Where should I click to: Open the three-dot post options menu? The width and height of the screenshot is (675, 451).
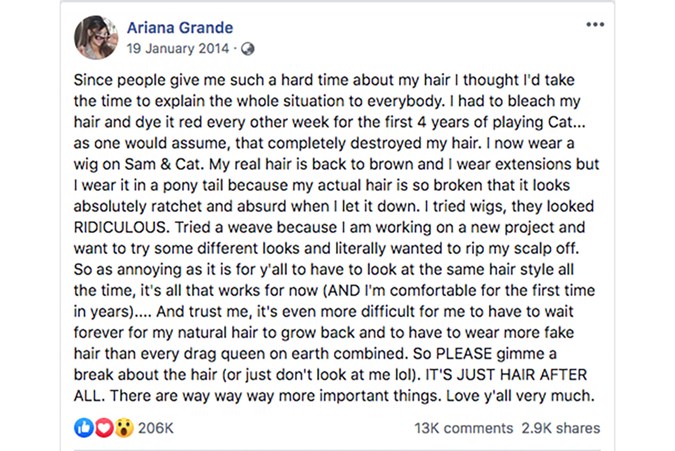point(595,24)
